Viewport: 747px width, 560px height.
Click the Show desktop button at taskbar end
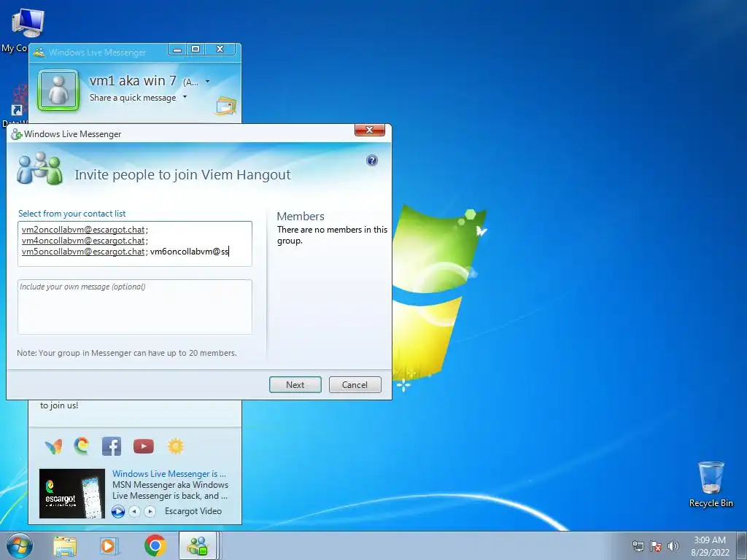(741, 545)
